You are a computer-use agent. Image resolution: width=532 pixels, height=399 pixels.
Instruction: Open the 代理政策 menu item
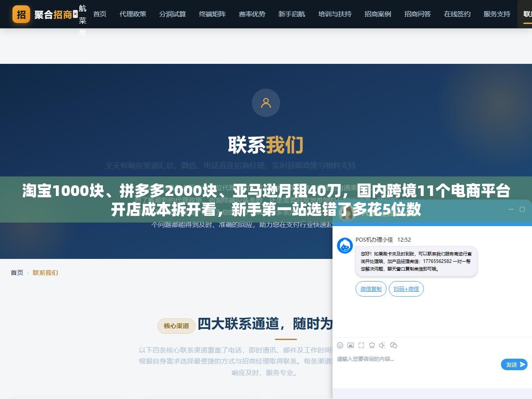tap(133, 14)
